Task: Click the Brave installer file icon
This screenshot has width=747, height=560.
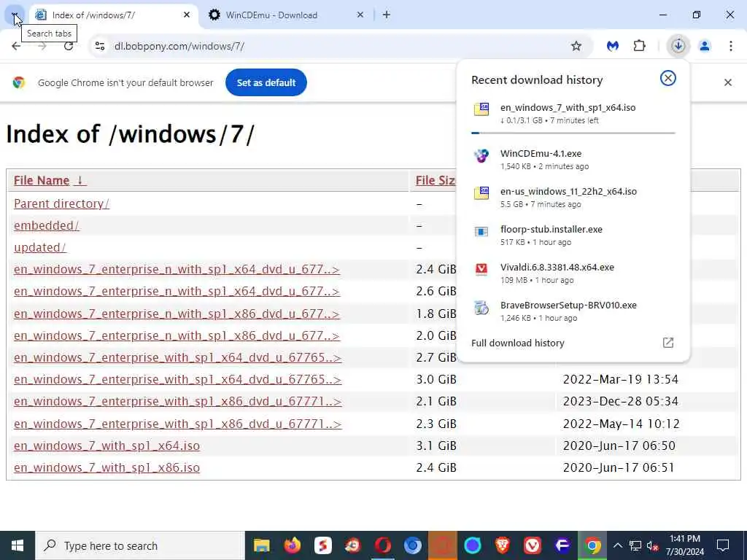Action: [x=481, y=308]
